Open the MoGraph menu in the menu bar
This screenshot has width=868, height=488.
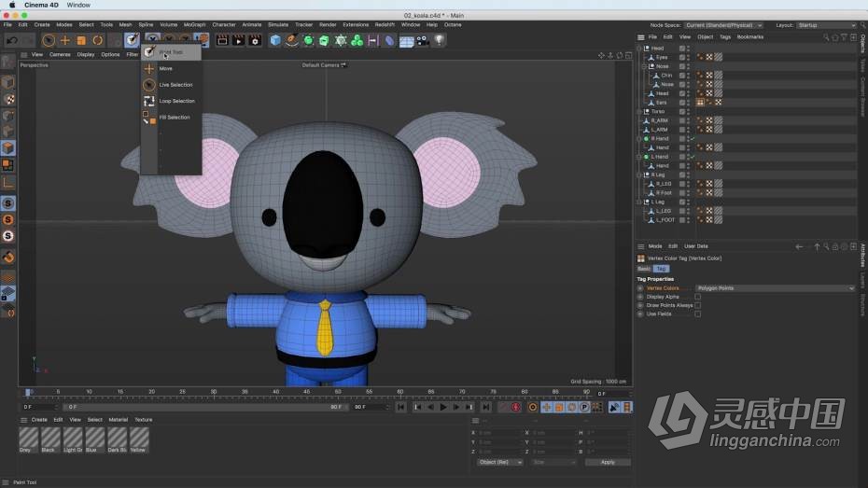[194, 25]
